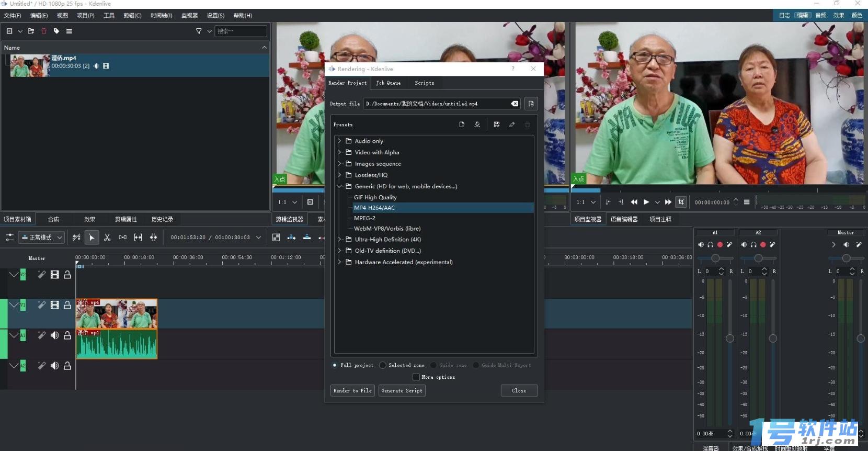Open project monitor hamburger menu
The height and width of the screenshot is (451, 868).
click(x=747, y=202)
